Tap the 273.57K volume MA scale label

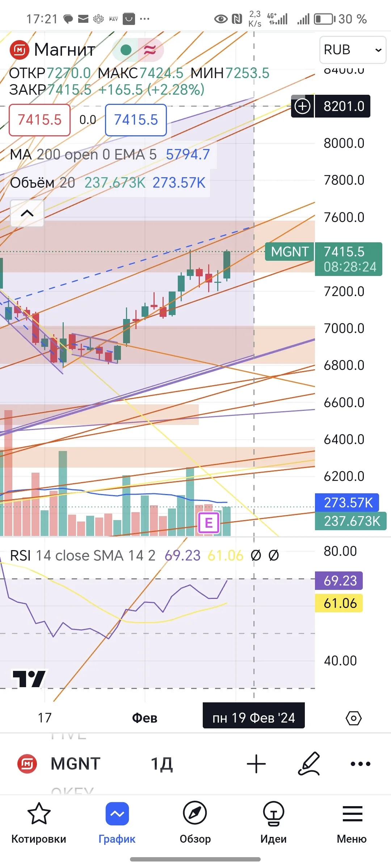click(x=347, y=503)
